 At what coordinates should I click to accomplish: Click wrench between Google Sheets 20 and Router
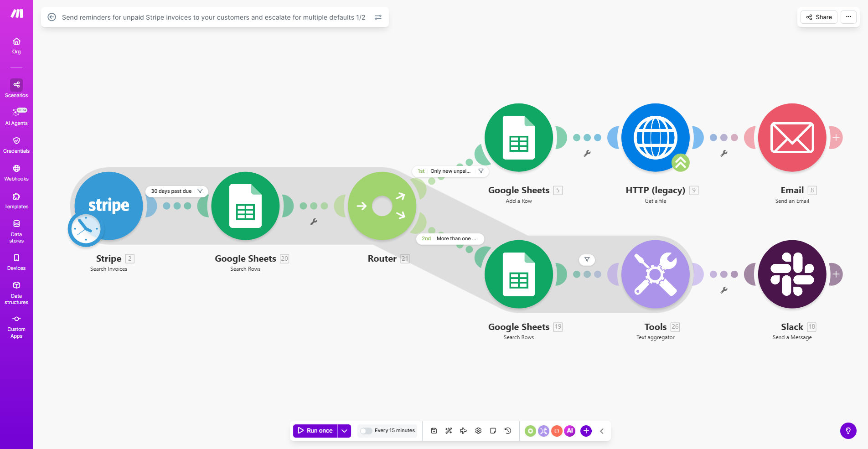click(314, 222)
